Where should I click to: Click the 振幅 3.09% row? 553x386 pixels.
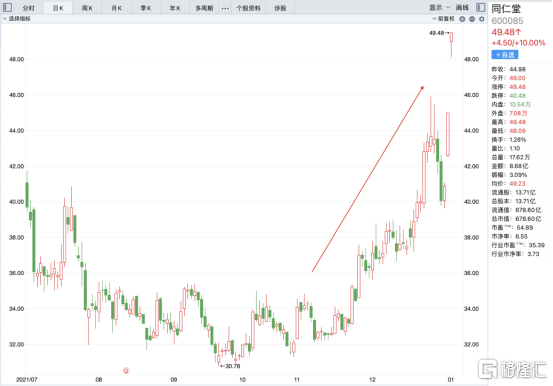tap(509, 175)
